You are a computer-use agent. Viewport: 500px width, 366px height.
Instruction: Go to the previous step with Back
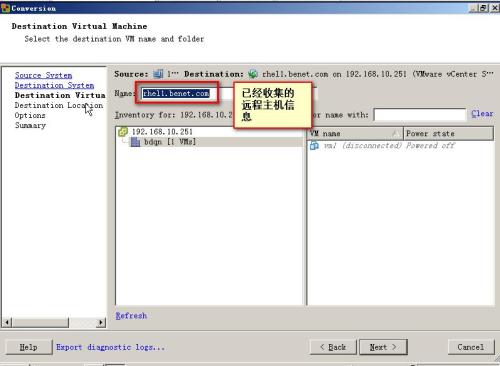(333, 347)
